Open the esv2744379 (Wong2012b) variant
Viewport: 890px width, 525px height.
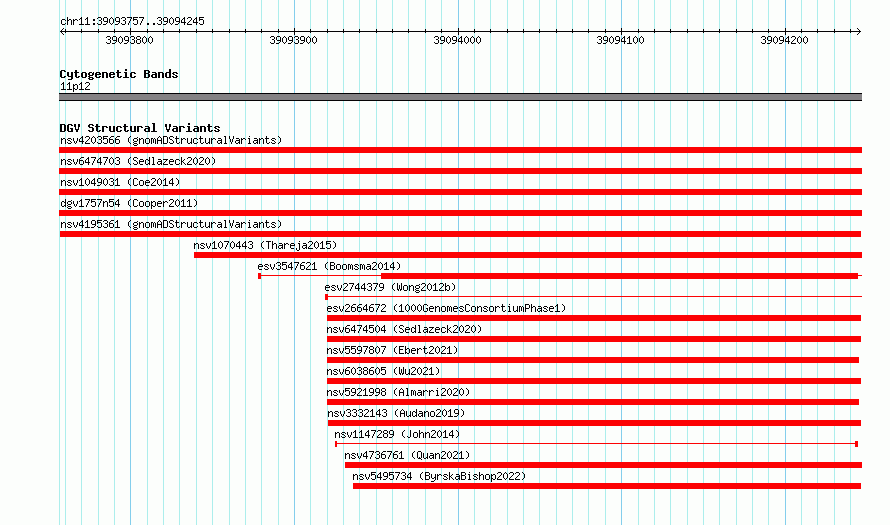pos(391,287)
